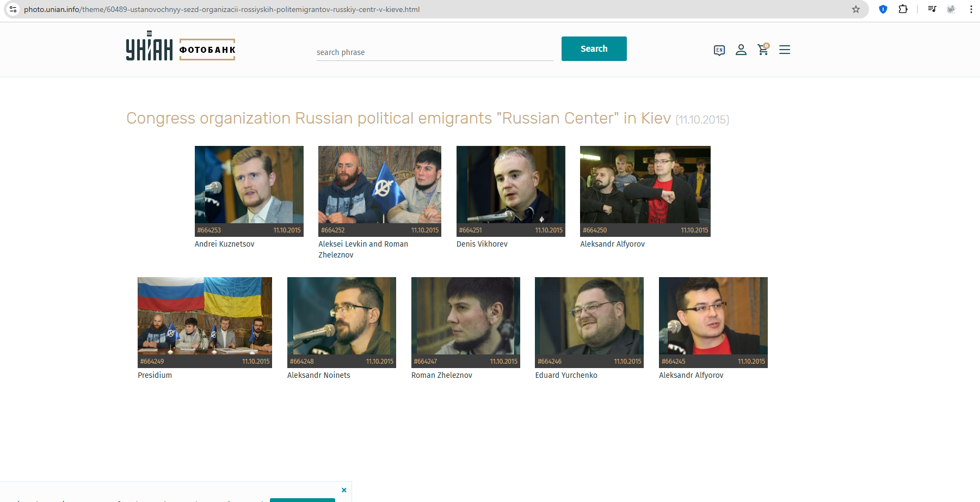980x502 pixels.
Task: Click the Search button
Action: (x=594, y=49)
